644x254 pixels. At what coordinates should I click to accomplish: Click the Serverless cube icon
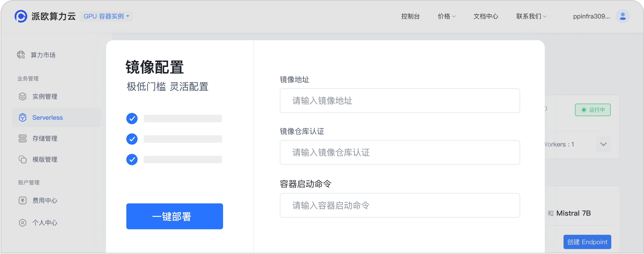pyautogui.click(x=23, y=118)
